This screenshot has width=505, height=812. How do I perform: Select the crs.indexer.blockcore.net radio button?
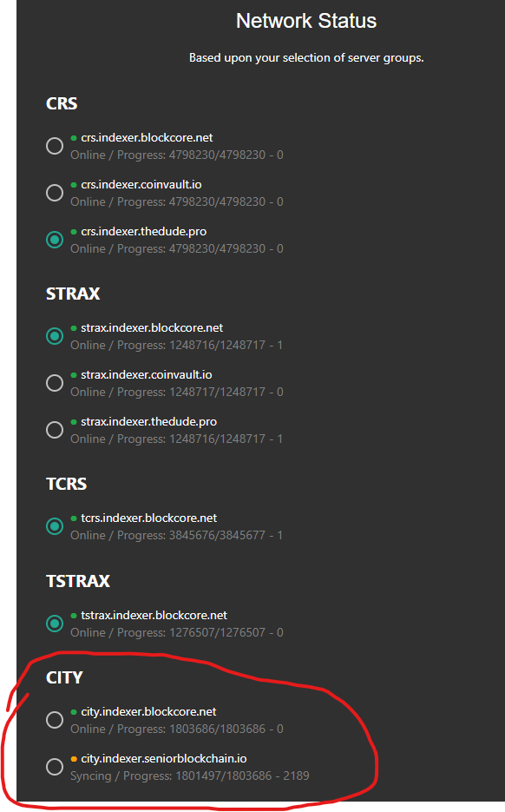tap(54, 146)
